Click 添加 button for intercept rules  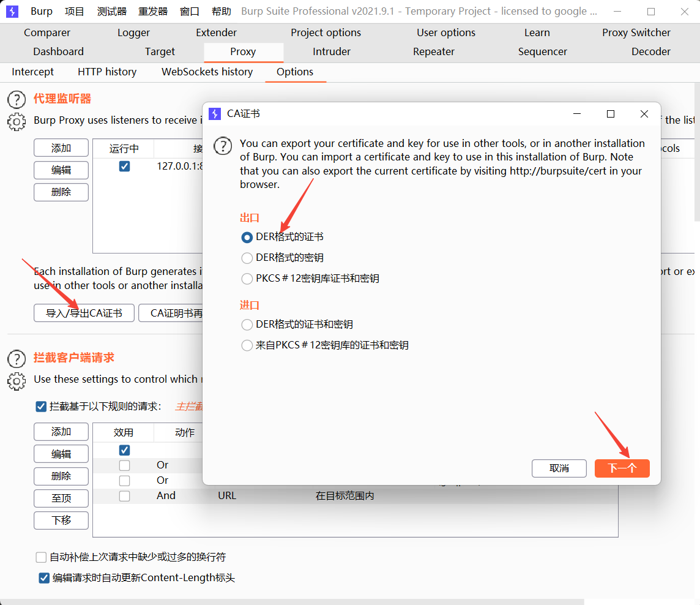(61, 432)
